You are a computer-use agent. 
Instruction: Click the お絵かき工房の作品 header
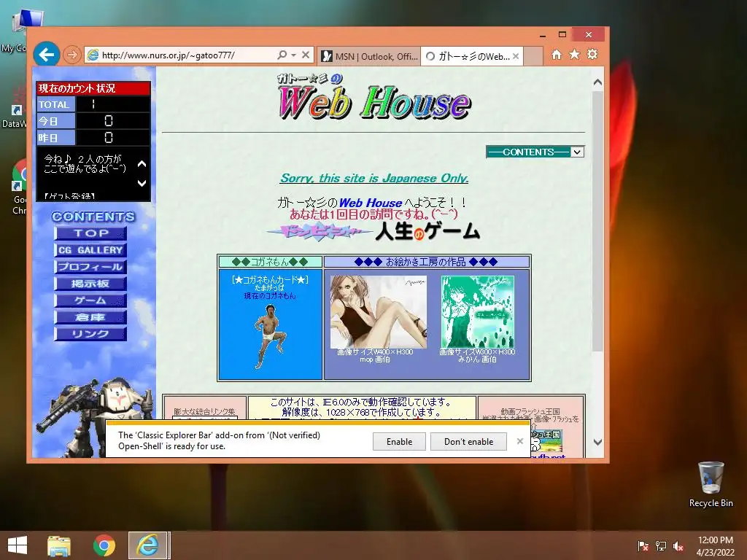pyautogui.click(x=426, y=262)
